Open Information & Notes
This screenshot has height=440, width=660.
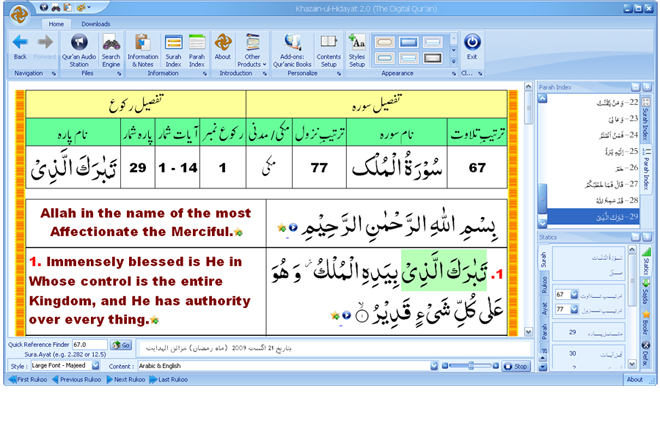pyautogui.click(x=143, y=50)
